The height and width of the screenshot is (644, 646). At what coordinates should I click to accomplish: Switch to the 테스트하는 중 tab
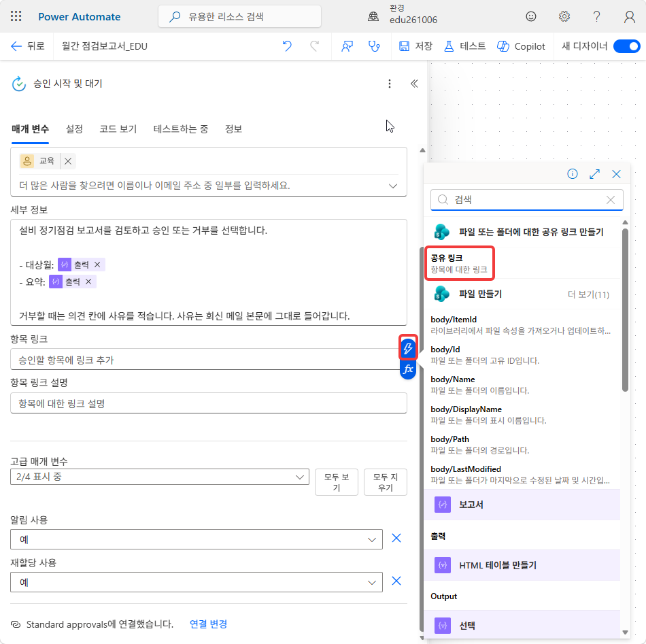pyautogui.click(x=180, y=129)
